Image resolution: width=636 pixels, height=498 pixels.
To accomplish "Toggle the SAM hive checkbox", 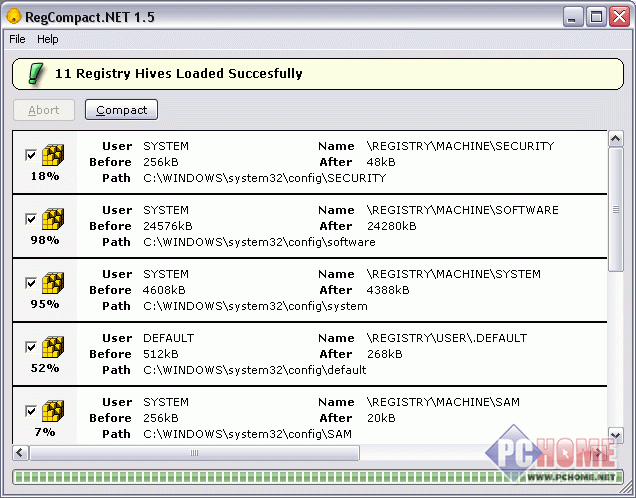I will tap(31, 411).
